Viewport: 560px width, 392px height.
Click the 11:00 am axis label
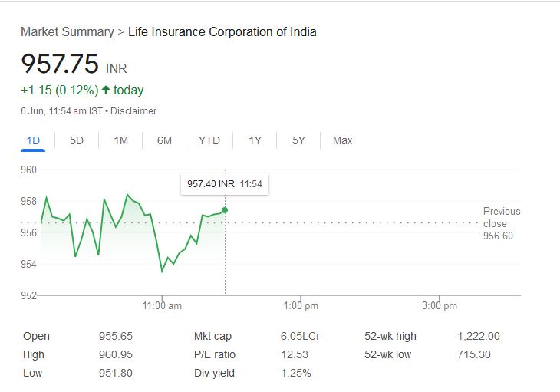163,306
